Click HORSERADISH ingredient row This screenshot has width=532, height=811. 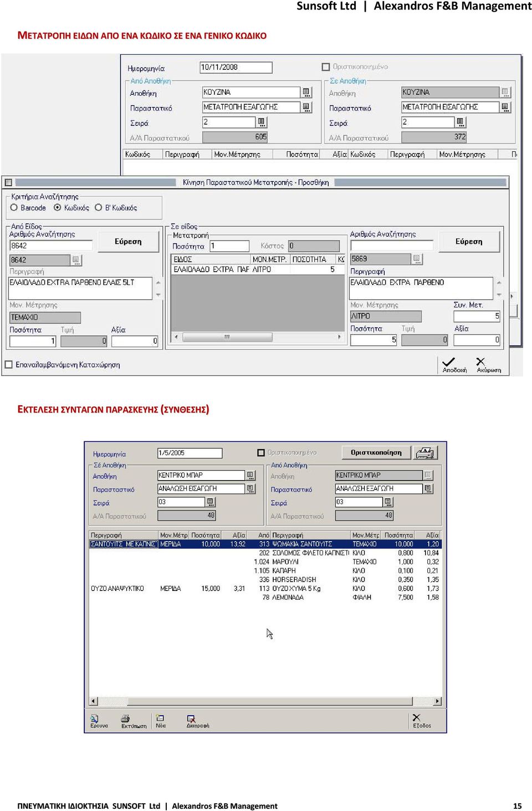click(349, 580)
